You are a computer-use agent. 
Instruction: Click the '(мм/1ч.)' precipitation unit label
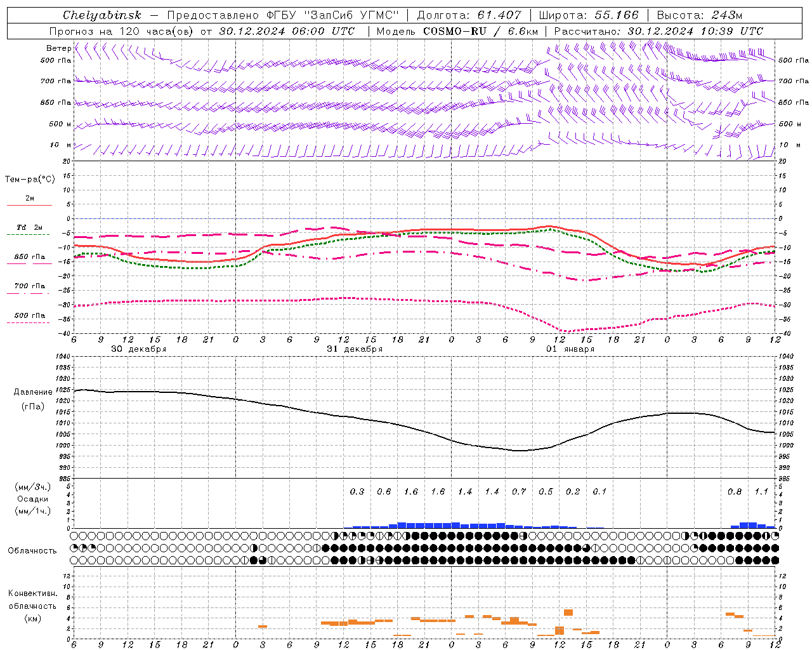(33, 511)
